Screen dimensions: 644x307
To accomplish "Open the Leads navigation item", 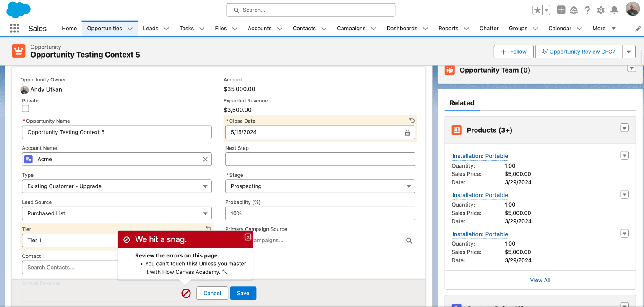I will pyautogui.click(x=150, y=28).
